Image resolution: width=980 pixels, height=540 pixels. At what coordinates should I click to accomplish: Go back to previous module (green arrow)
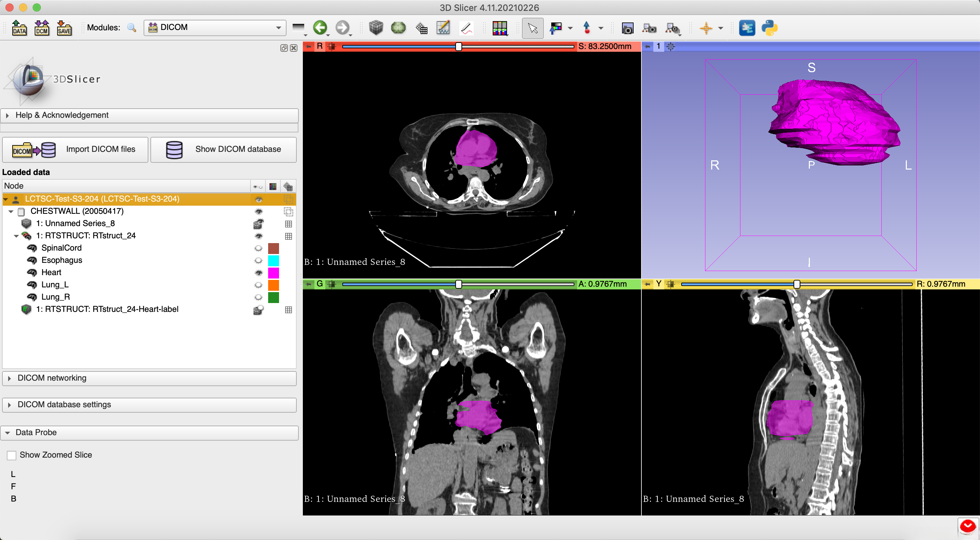(x=320, y=27)
